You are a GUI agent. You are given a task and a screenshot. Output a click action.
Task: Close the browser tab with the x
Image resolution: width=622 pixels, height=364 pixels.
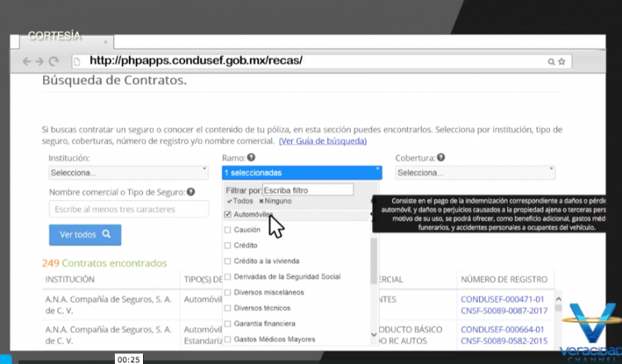point(106,42)
